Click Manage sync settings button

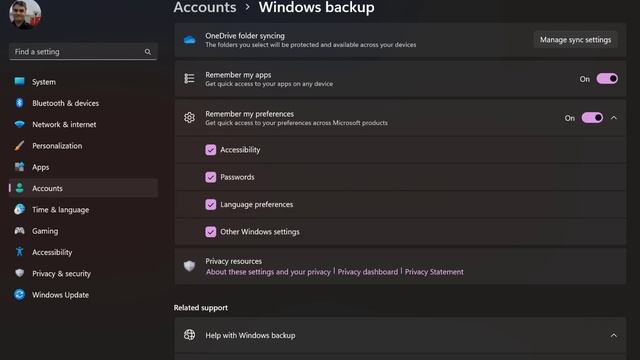click(x=576, y=40)
